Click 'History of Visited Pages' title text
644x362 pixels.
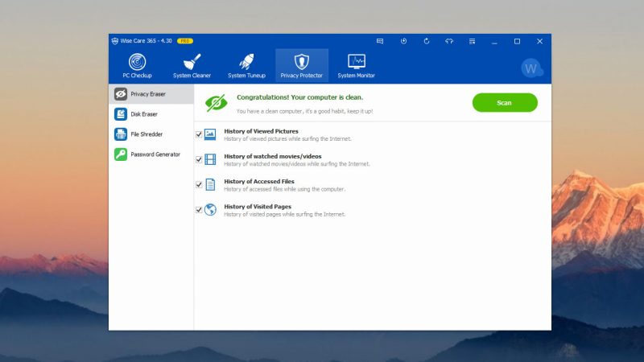pyautogui.click(x=258, y=207)
